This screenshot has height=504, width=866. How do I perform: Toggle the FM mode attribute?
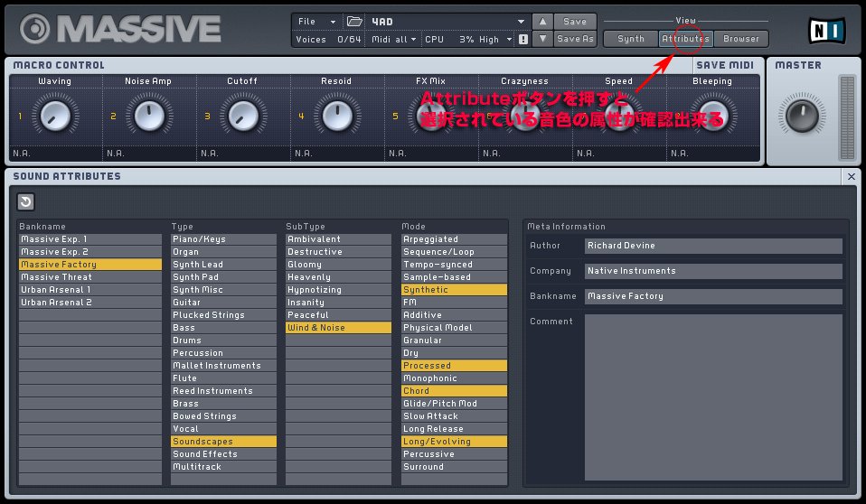pos(454,303)
